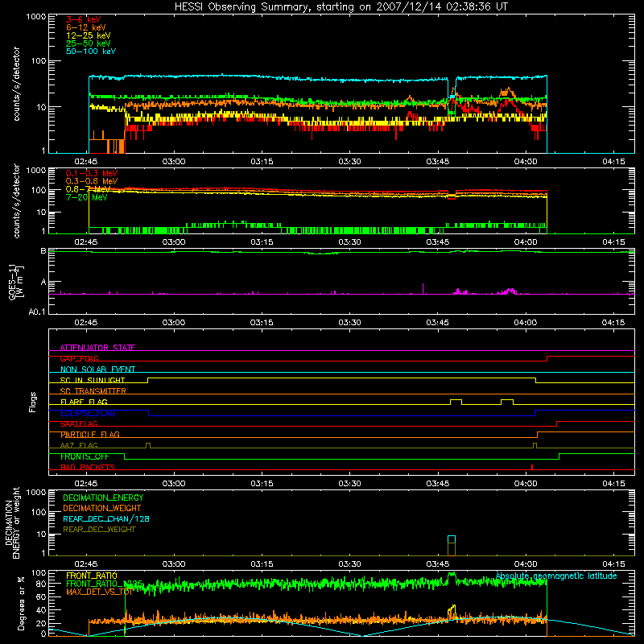Screen dimensions: 644x644
Task: Click the HESSI Observing Summary title
Action: tap(341, 7)
